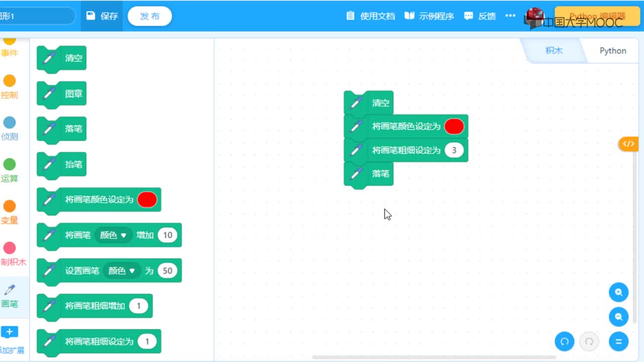The image size is (644, 362).
Task: Click the 变量 orange circle icon
Action: (x=10, y=206)
